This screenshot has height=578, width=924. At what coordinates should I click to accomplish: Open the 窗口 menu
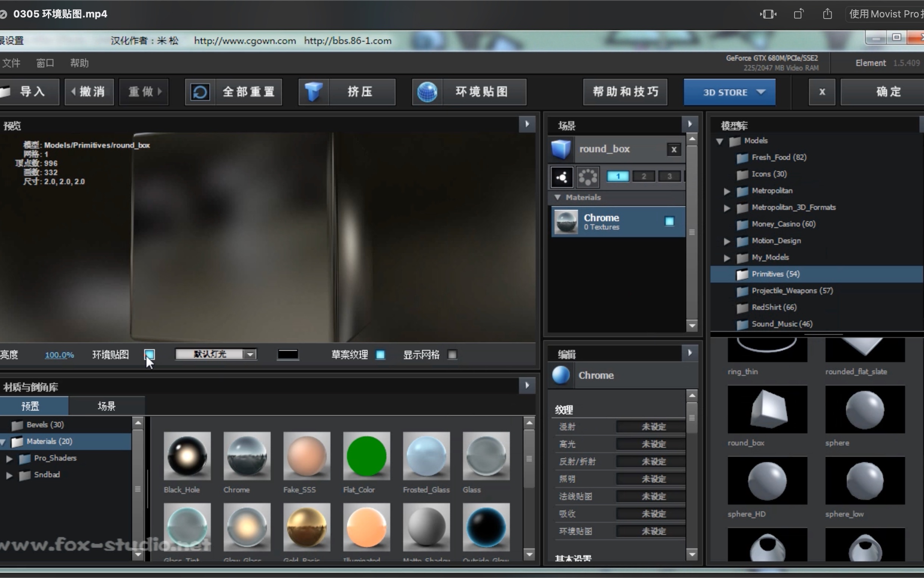point(45,63)
